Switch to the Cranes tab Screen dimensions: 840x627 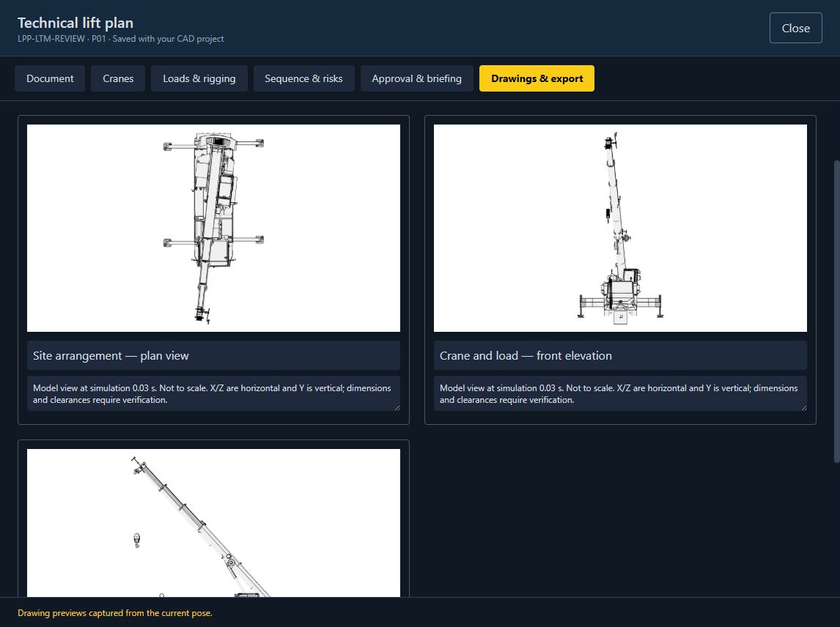[x=118, y=78]
